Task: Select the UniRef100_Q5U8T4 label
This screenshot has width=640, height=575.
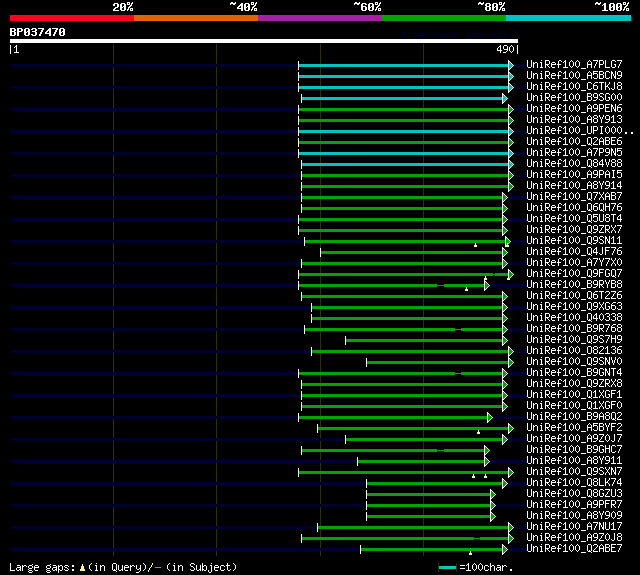Action: [574, 219]
